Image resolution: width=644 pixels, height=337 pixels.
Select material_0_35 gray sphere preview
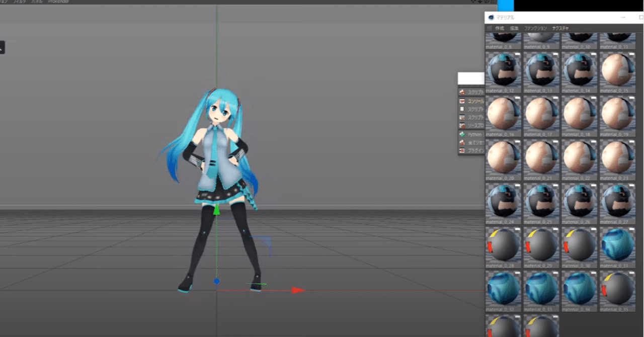coord(617,289)
